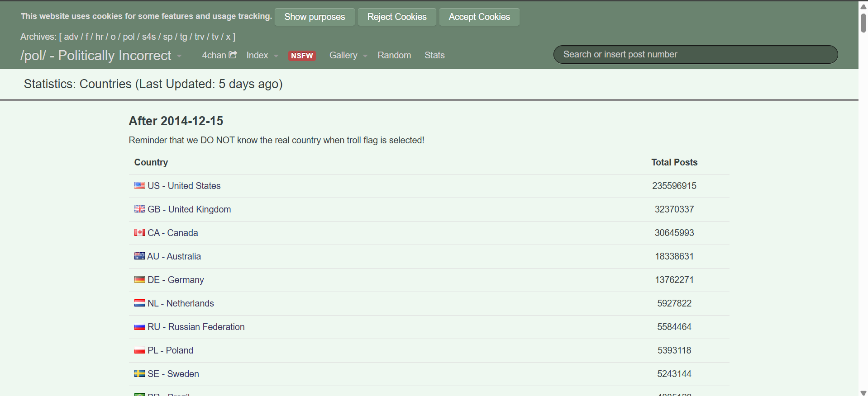The width and height of the screenshot is (868, 396).
Task: Open the tv archive link
Action: [215, 37]
